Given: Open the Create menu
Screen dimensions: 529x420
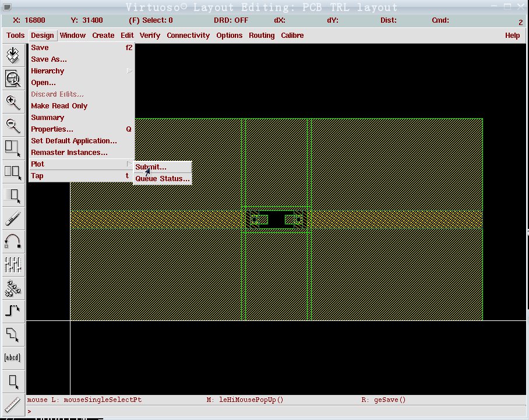Looking at the screenshot, I should pyautogui.click(x=103, y=36).
